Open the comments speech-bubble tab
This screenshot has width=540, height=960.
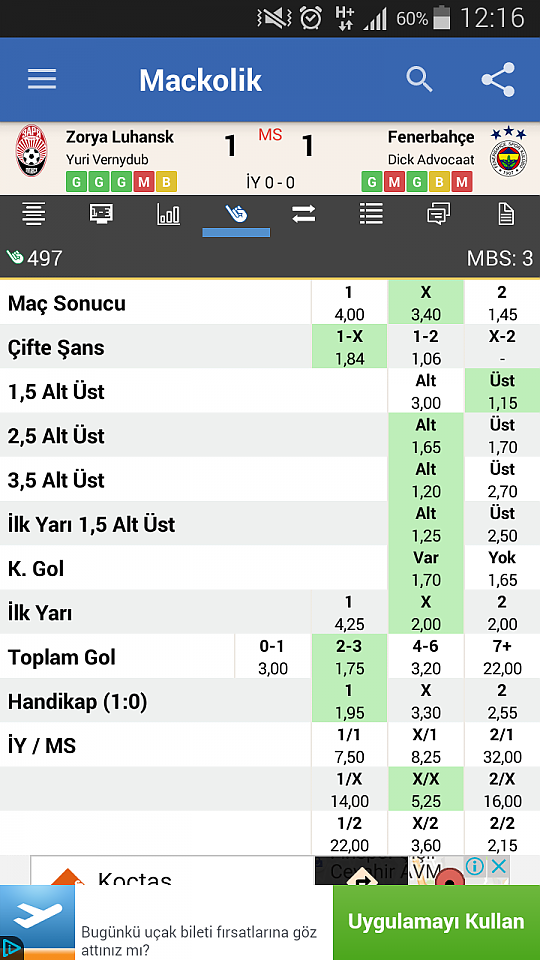(438, 214)
